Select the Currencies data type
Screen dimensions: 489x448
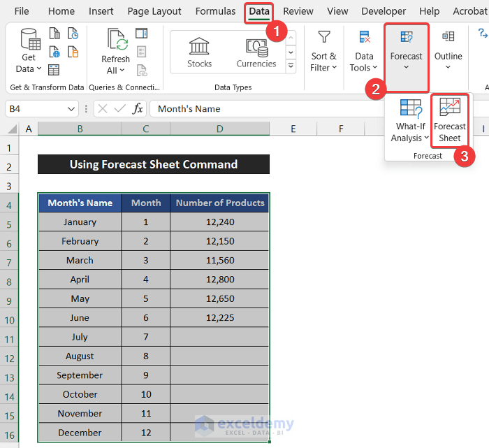(256, 52)
